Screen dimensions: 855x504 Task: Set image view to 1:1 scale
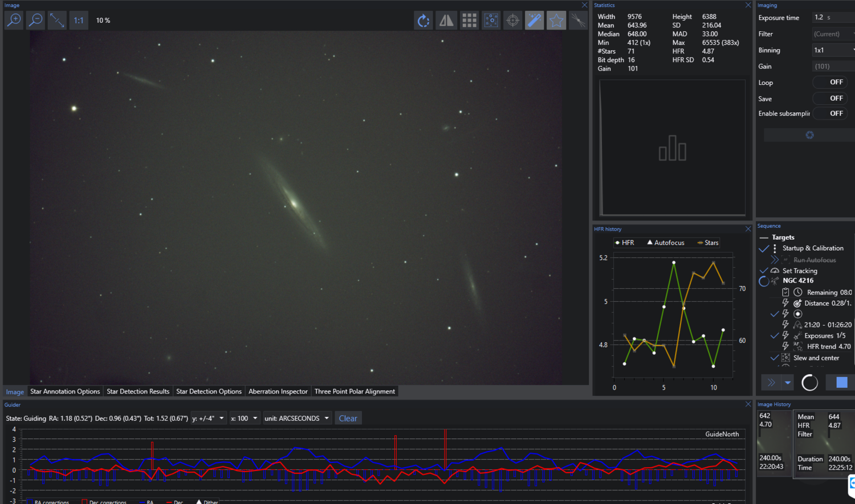(x=79, y=21)
